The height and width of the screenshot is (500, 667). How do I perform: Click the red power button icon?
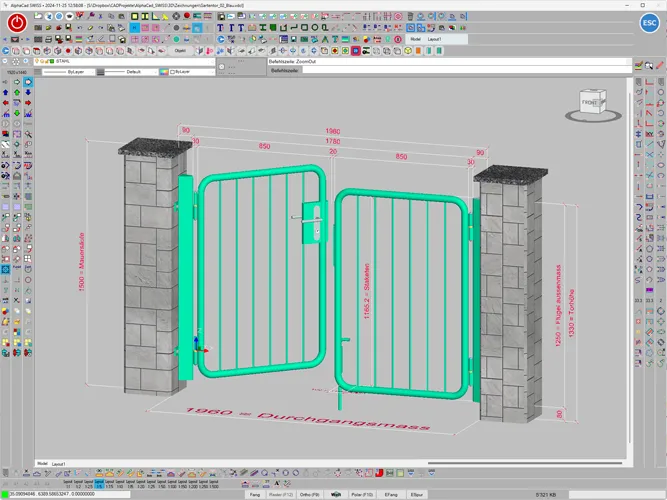[x=16, y=22]
